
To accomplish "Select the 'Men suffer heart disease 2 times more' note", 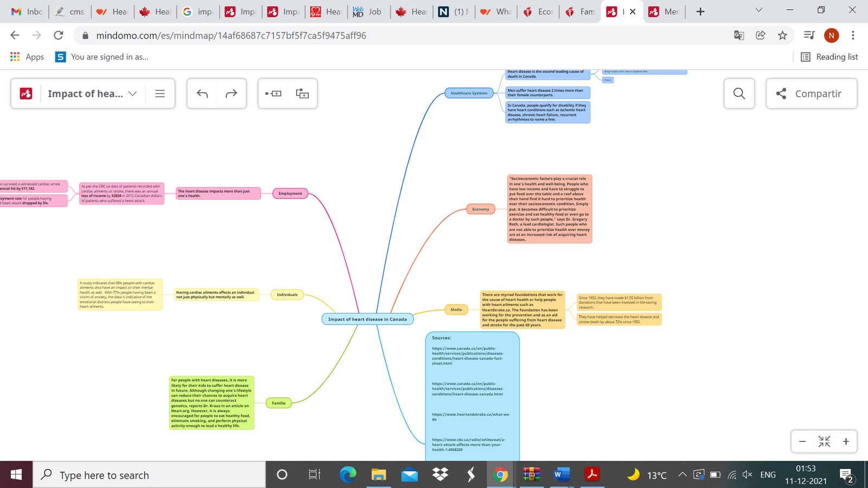I will (547, 93).
